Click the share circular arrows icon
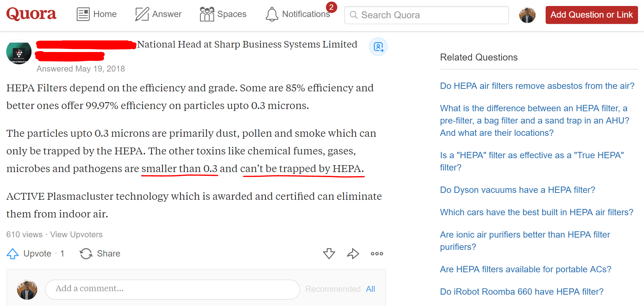The height and width of the screenshot is (306, 644). click(x=86, y=254)
